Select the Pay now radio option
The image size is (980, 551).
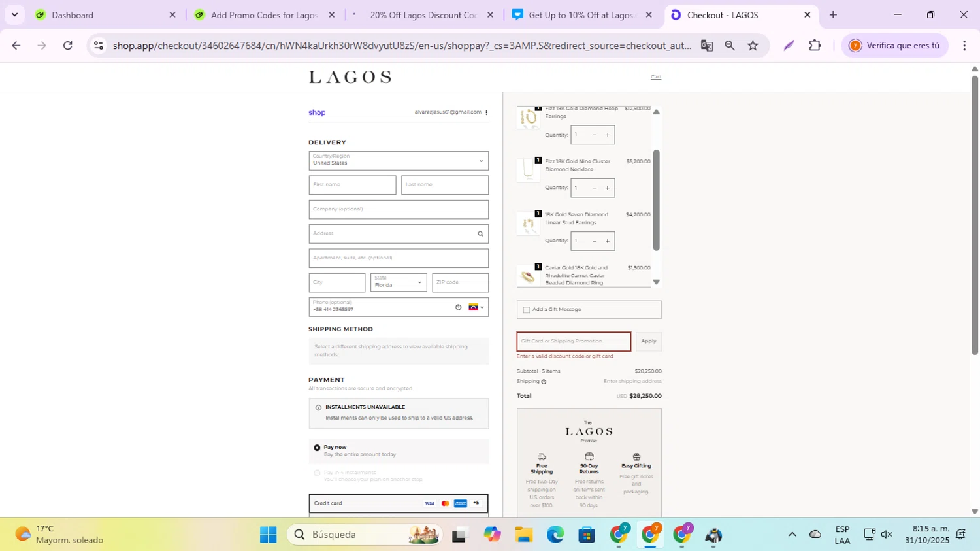[x=317, y=448]
